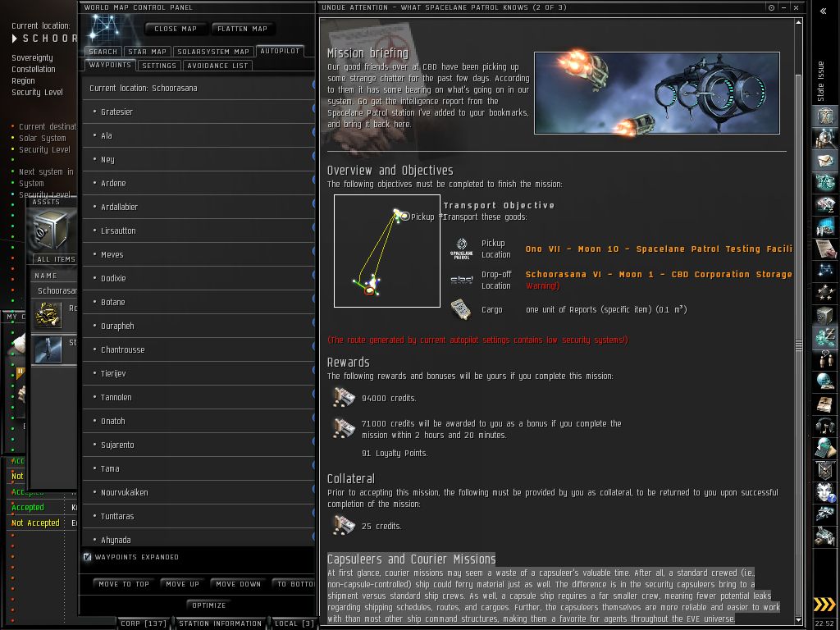Click the mission window scrollbar handle

click(x=798, y=346)
